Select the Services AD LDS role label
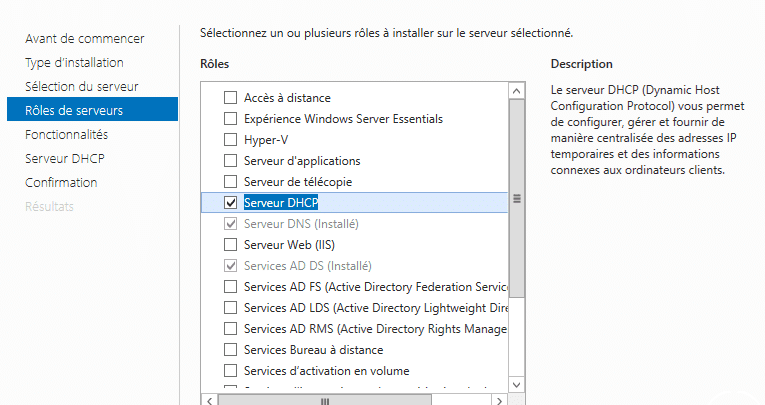This screenshot has height=405, width=765. 376,308
